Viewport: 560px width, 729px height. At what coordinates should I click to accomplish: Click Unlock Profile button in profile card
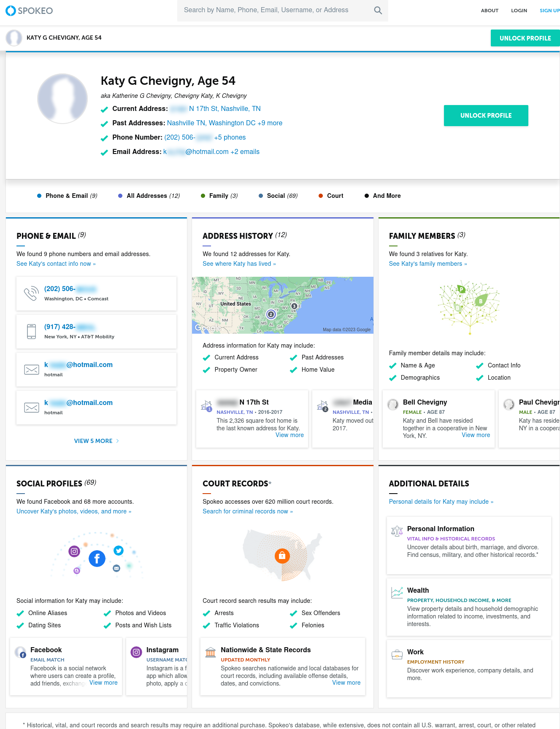point(486,116)
